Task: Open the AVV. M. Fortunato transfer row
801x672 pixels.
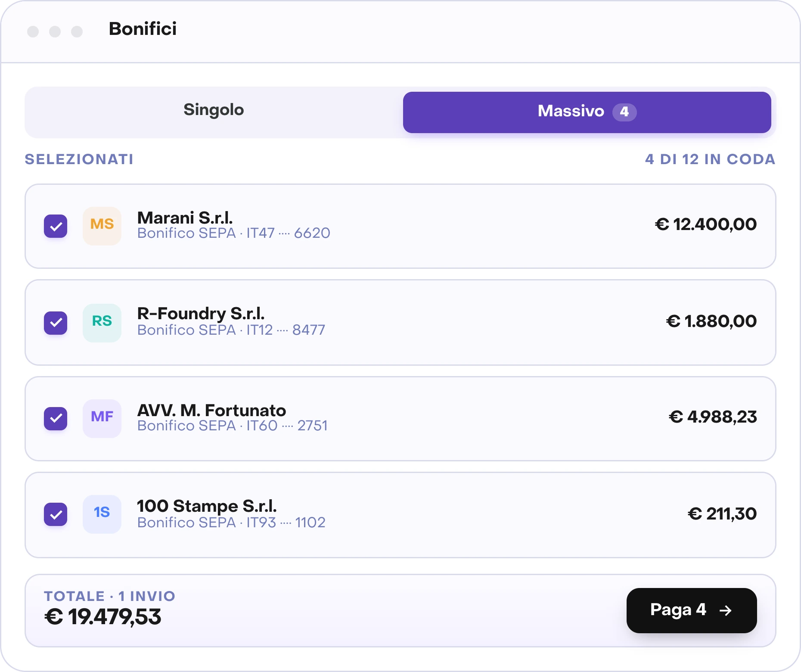Action: (x=400, y=419)
